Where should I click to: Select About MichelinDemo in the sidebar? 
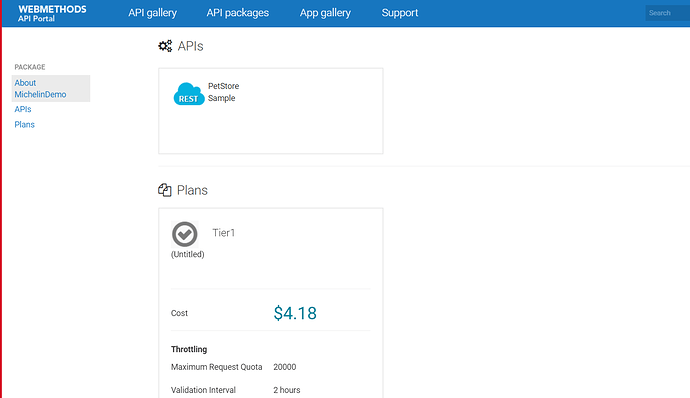pos(51,88)
